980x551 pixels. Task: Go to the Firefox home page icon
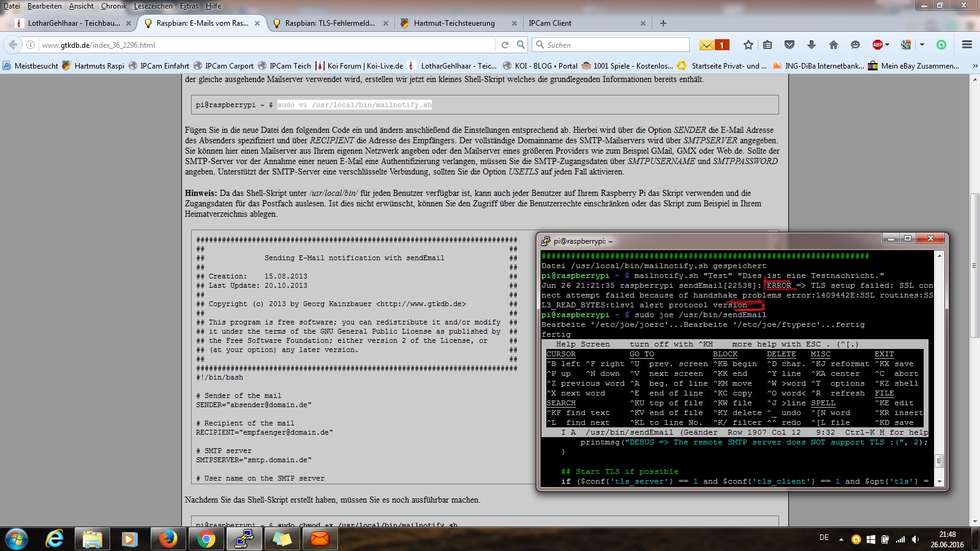click(x=833, y=45)
